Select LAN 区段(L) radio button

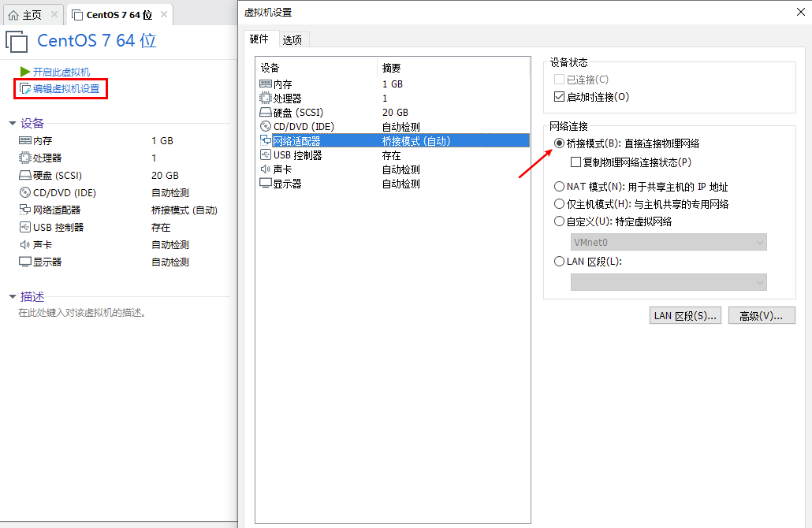559,262
